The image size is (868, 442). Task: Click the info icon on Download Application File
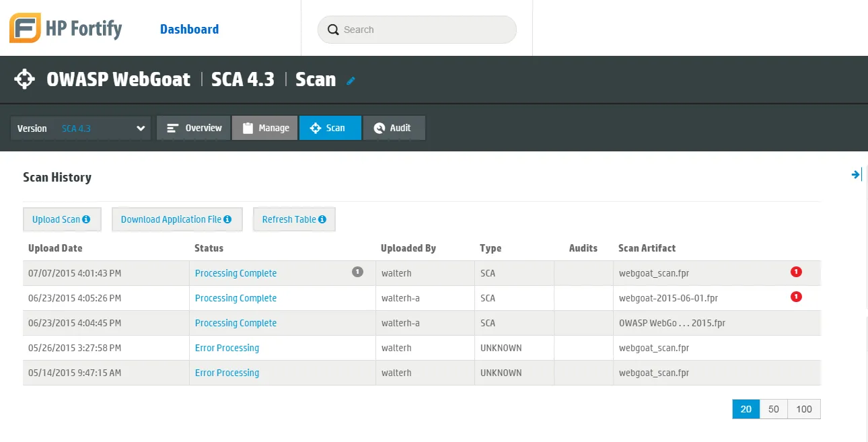click(227, 219)
